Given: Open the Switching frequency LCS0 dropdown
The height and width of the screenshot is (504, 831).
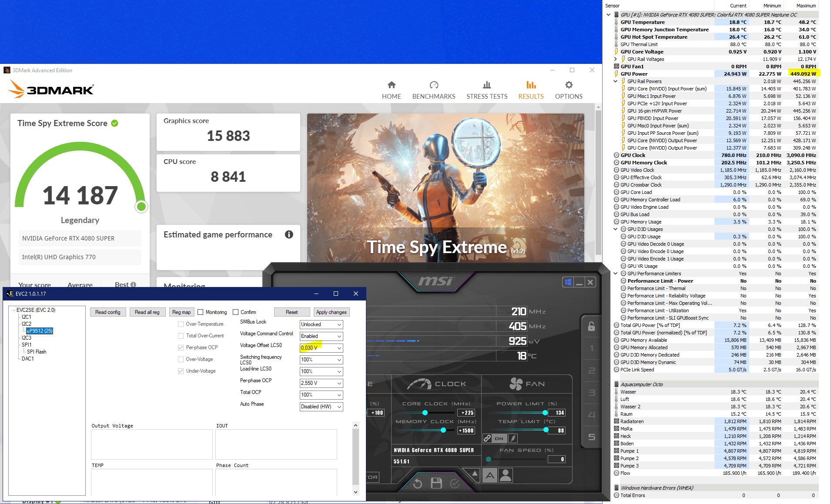Looking at the screenshot, I should click(321, 360).
